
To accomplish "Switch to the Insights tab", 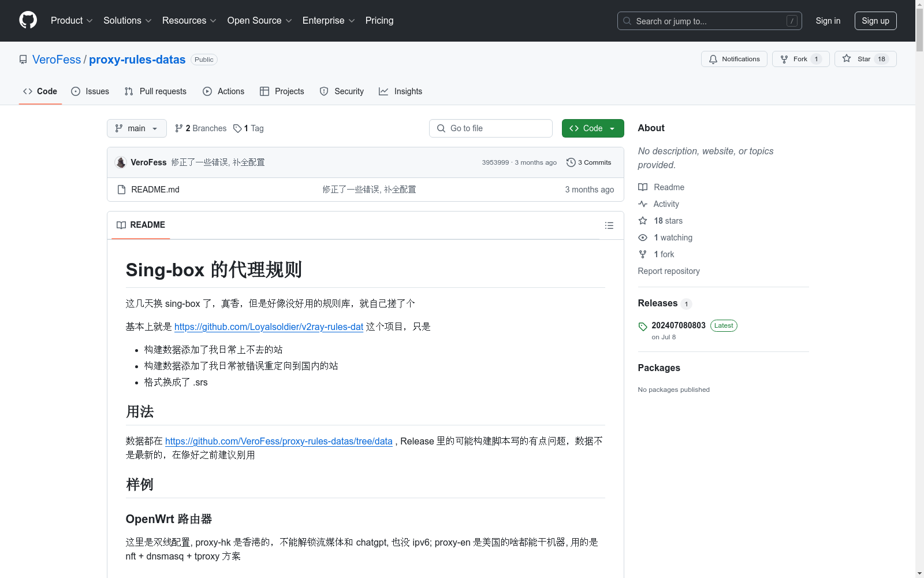I will (x=401, y=91).
